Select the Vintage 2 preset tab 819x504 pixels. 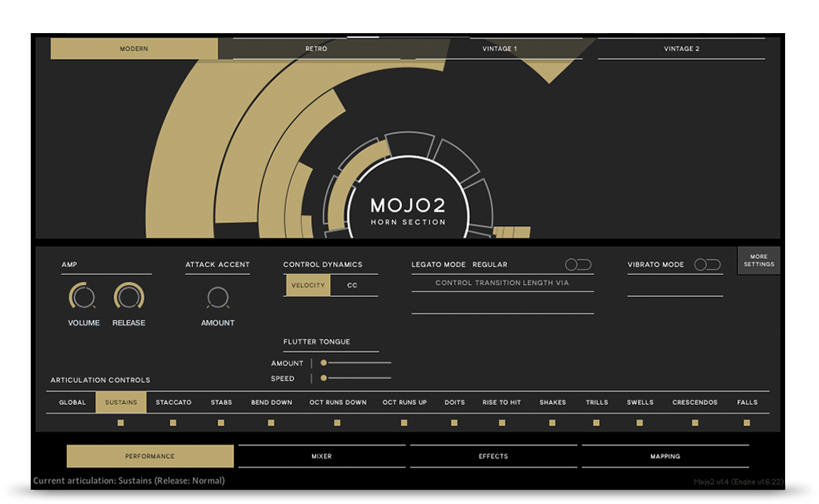tap(682, 49)
